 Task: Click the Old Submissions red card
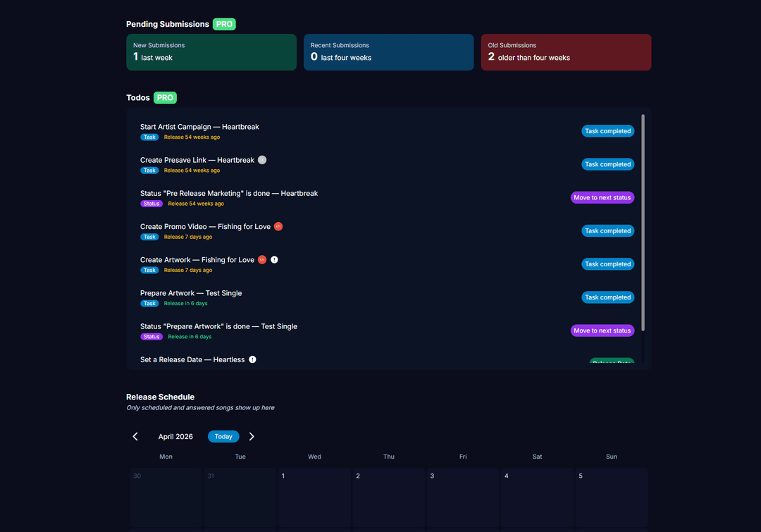point(566,51)
